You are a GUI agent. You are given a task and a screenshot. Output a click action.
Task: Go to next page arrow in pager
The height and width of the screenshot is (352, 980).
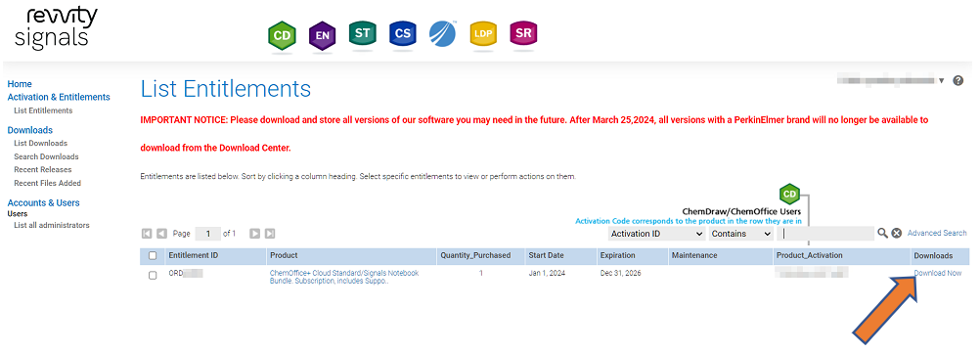[255, 234]
